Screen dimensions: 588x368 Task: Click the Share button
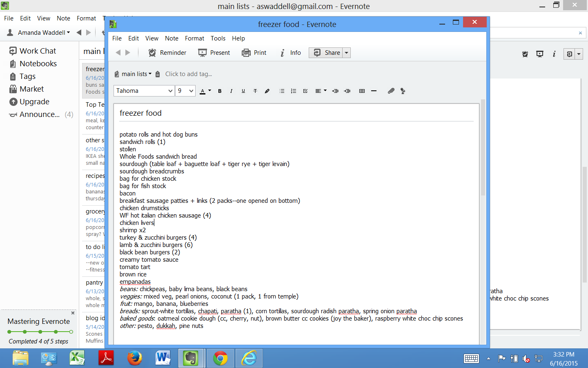pyautogui.click(x=326, y=53)
